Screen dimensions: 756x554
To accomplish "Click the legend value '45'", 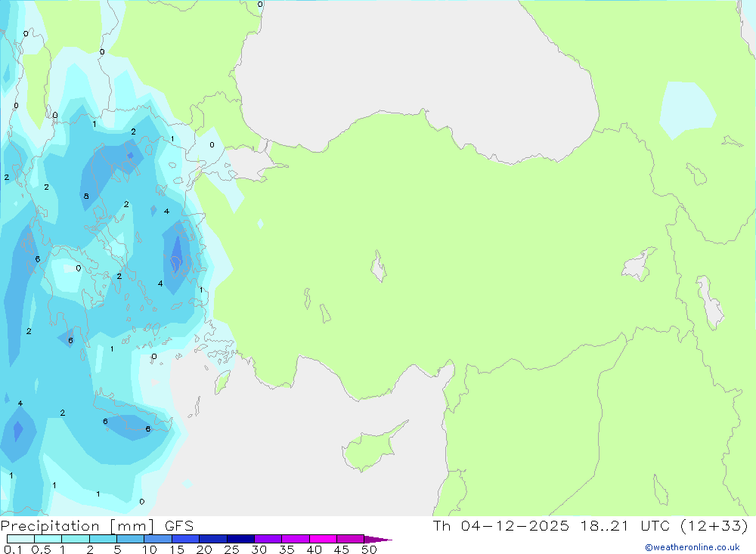I will pos(342,549).
